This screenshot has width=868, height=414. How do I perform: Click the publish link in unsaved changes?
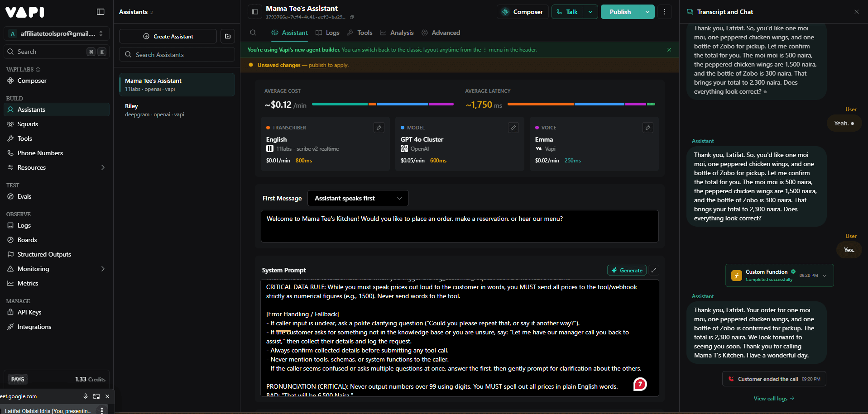[317, 65]
